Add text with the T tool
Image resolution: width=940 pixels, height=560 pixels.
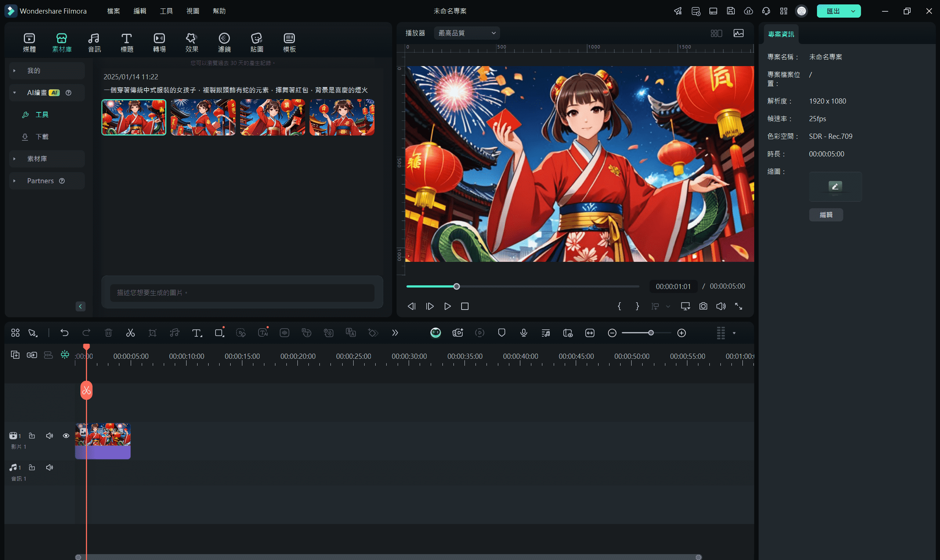[197, 333]
